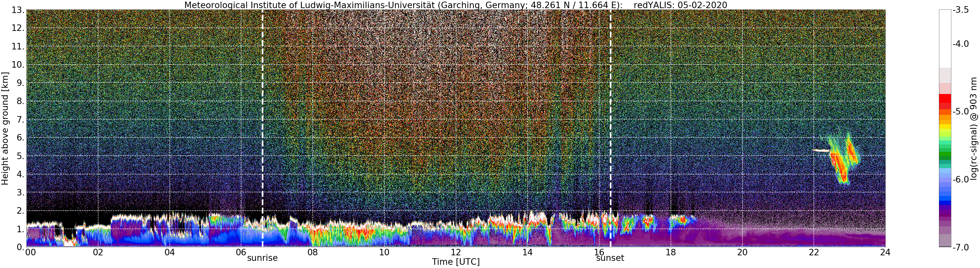Click the '-5.0' colorbar tick label
This screenshot has height=268, width=980.
click(x=960, y=112)
